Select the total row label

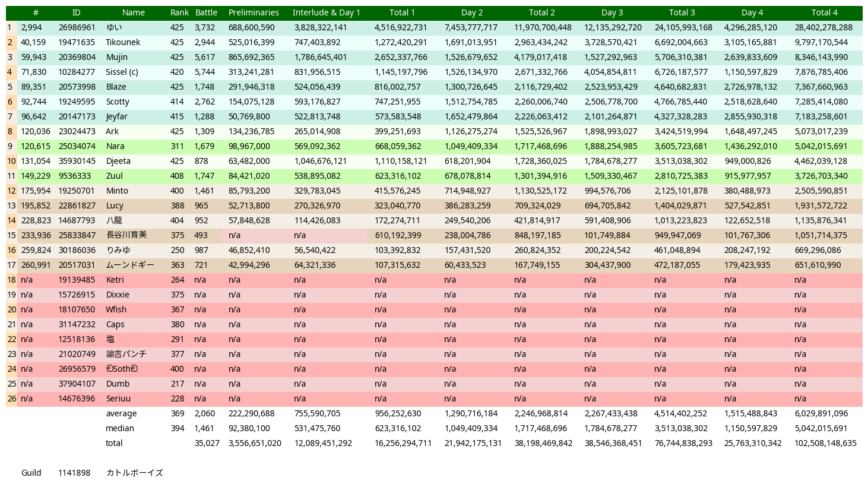click(114, 443)
